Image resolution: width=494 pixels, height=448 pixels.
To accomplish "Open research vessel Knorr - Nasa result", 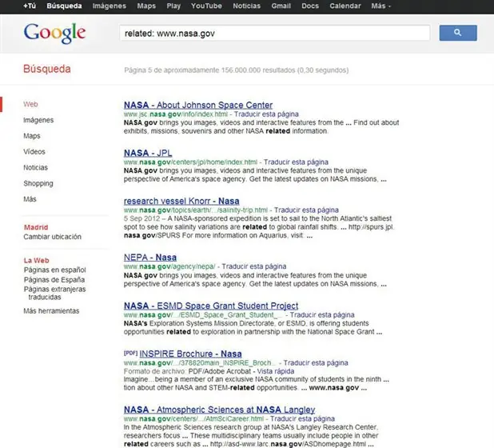I will [x=181, y=201].
